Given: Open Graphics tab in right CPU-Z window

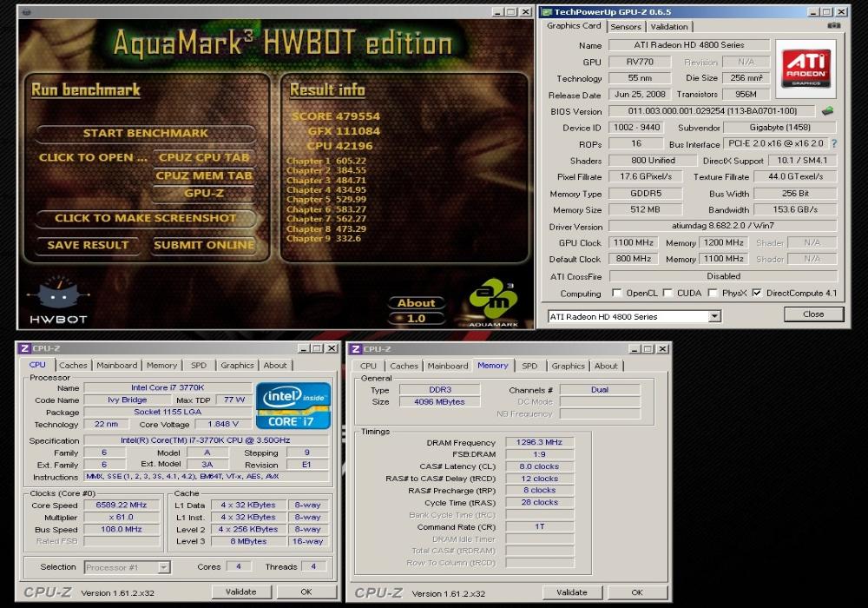Looking at the screenshot, I should tap(568, 366).
